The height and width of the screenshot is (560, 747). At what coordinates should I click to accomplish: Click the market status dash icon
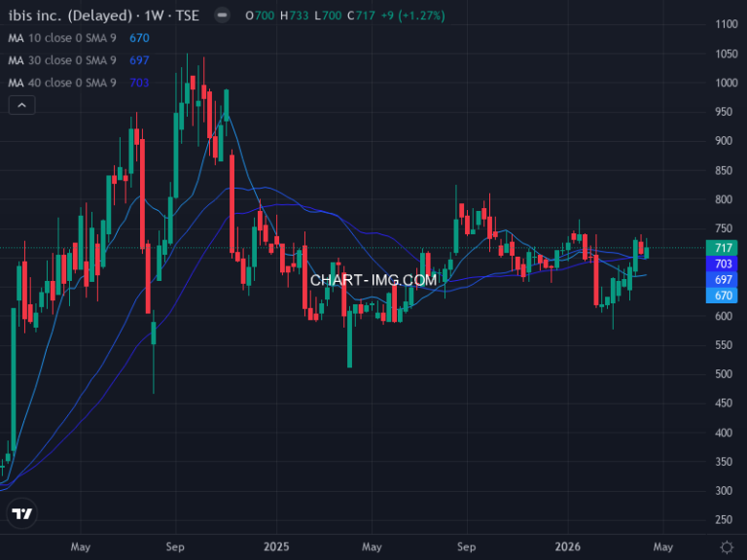pos(222,16)
